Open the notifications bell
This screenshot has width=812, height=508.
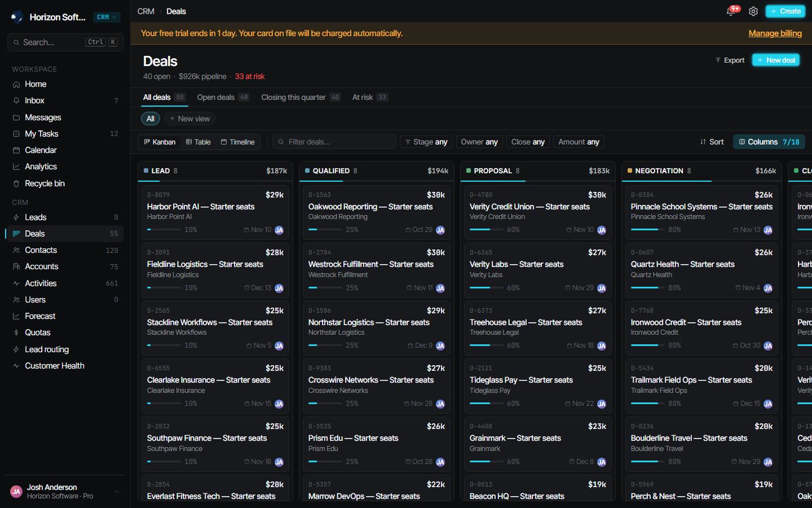731,11
